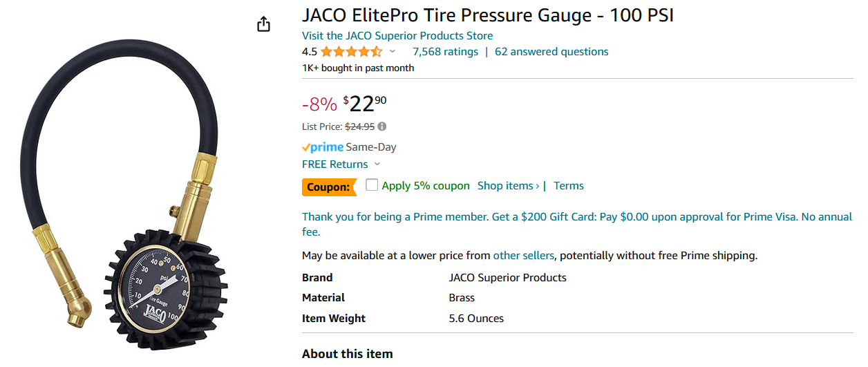Tick the Apply 5% coupon checkbox
The width and height of the screenshot is (868, 367).
[x=372, y=185]
